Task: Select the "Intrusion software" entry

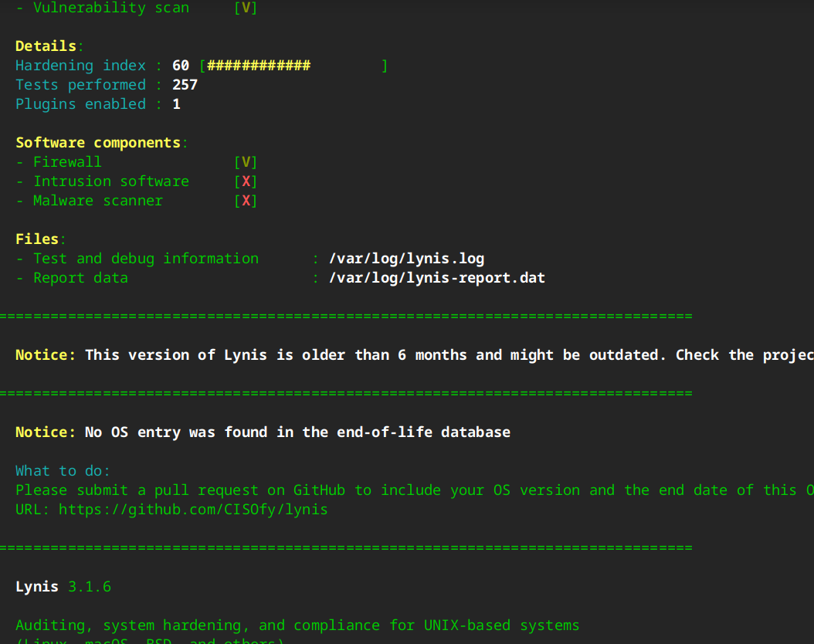Action: [x=111, y=181]
